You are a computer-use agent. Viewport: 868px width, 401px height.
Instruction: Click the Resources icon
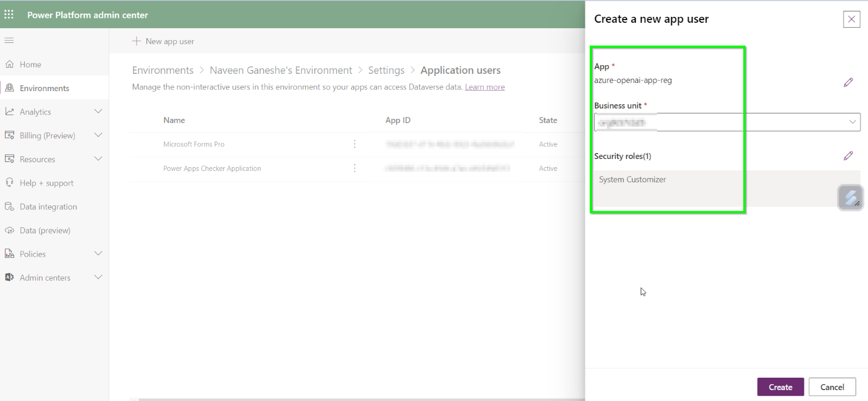(9, 159)
